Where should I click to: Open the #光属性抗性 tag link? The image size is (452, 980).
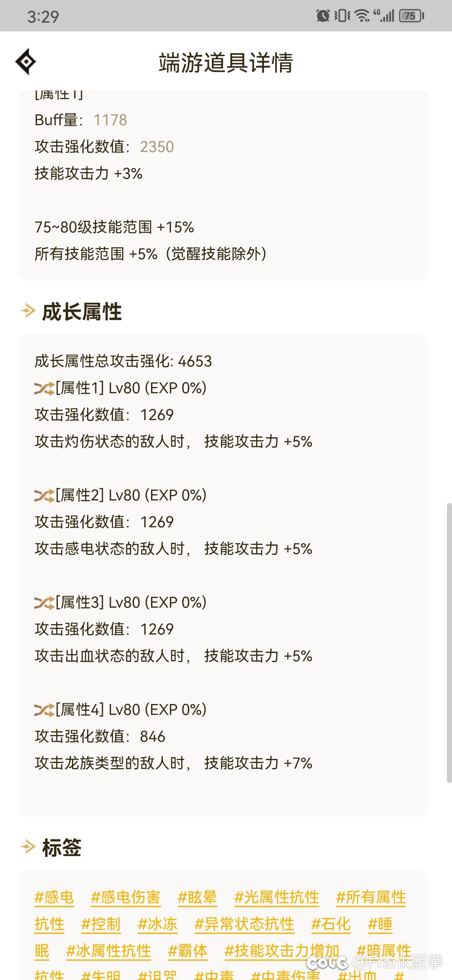[x=277, y=897]
